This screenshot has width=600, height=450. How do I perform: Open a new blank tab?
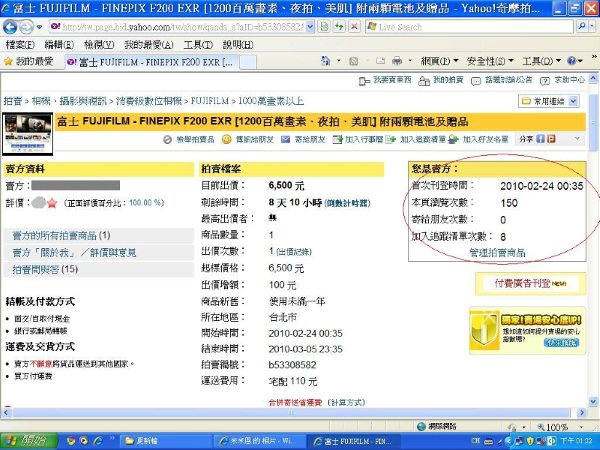coord(248,62)
